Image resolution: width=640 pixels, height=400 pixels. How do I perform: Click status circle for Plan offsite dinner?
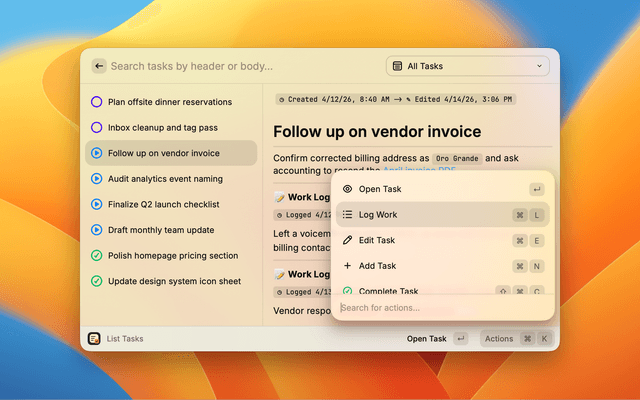(x=96, y=102)
